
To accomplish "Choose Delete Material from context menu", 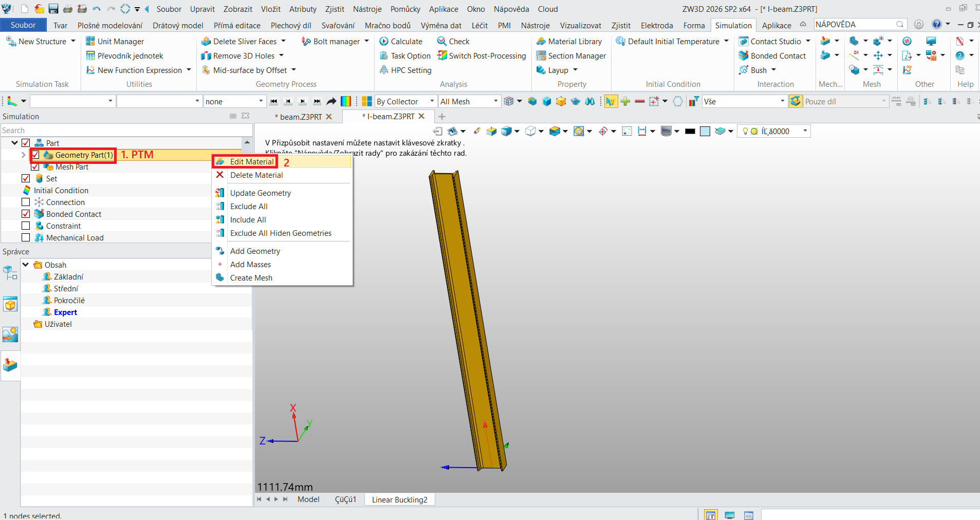I will click(x=256, y=175).
